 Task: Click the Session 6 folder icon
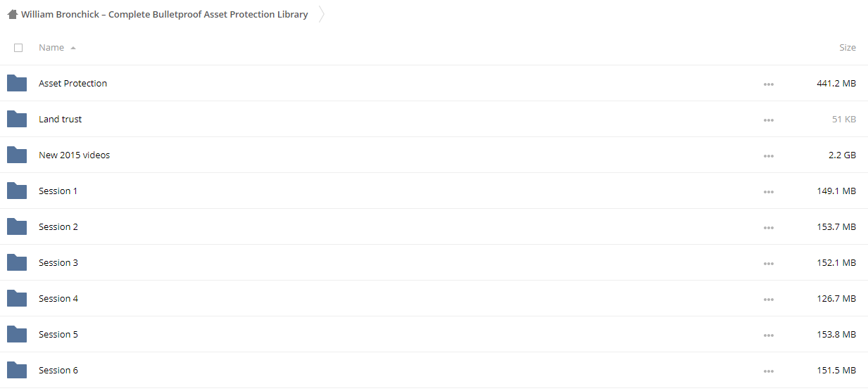[17, 371]
